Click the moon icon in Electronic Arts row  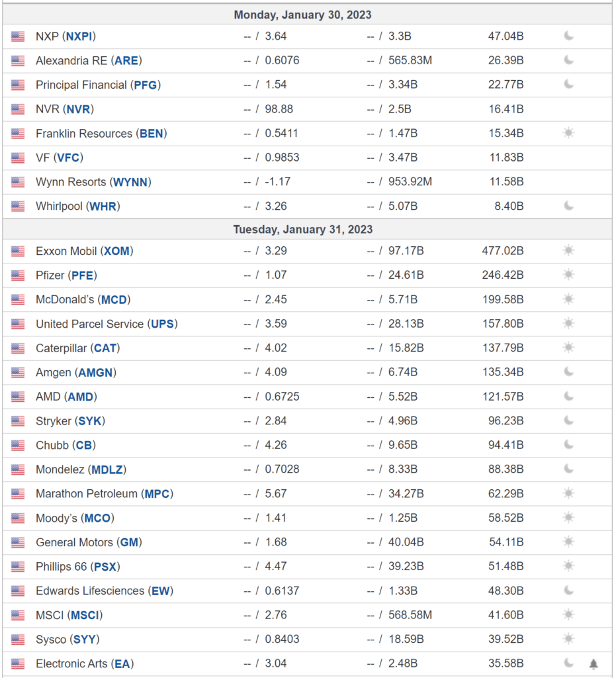[x=569, y=663]
